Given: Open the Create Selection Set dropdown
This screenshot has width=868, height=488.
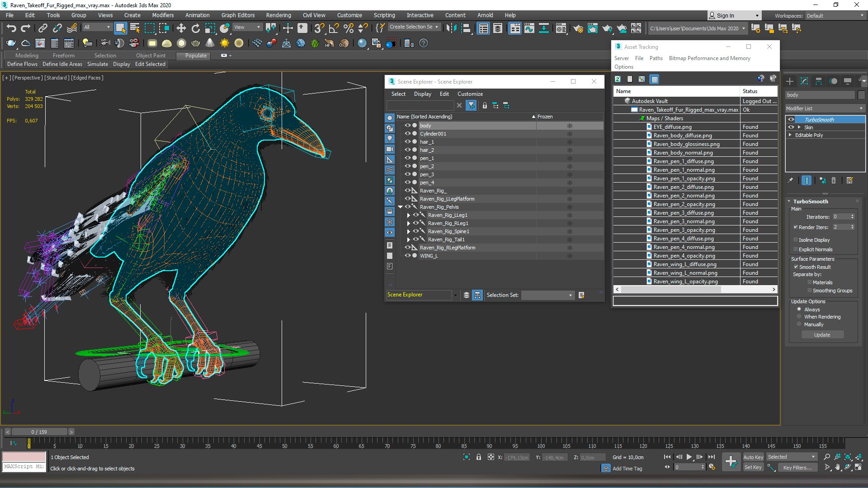Looking at the screenshot, I should [414, 27].
